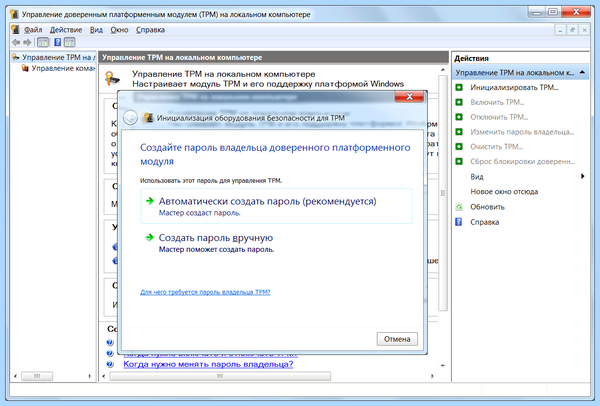Click the green icon beside Сброс блокировки

(x=459, y=161)
